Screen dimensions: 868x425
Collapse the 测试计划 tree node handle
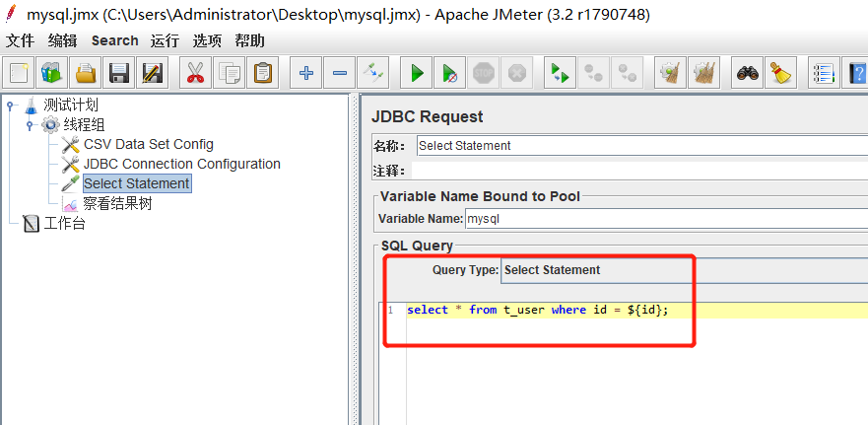pos(10,105)
